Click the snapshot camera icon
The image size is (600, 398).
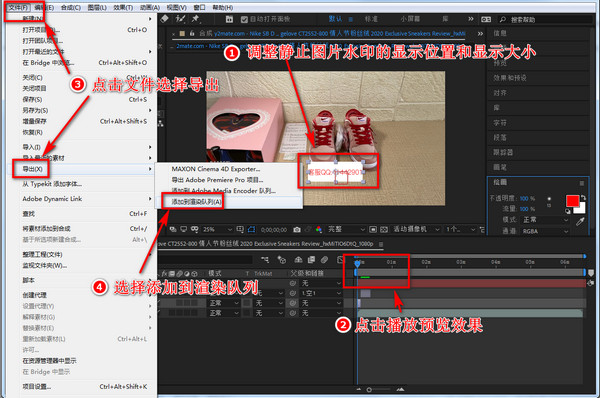(x=297, y=230)
